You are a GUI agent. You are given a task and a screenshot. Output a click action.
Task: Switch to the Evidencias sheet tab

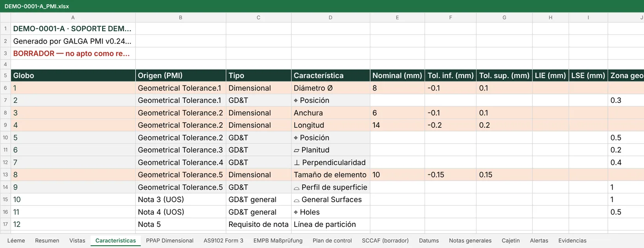pyautogui.click(x=572, y=241)
